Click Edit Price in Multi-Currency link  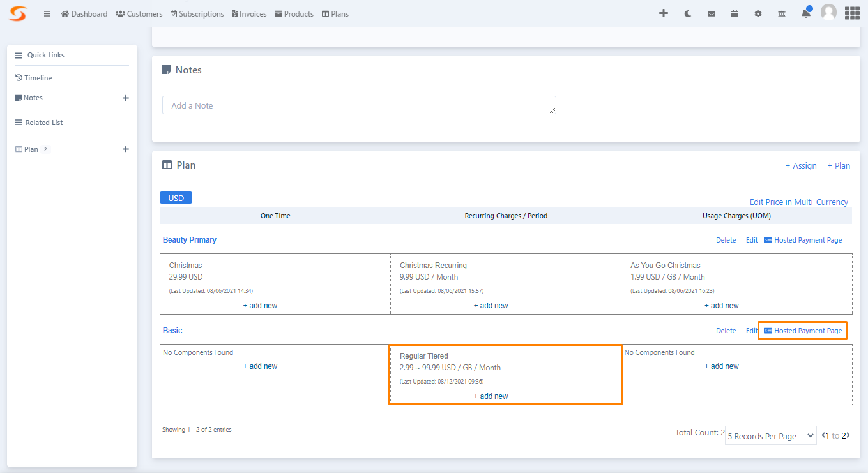tap(799, 202)
